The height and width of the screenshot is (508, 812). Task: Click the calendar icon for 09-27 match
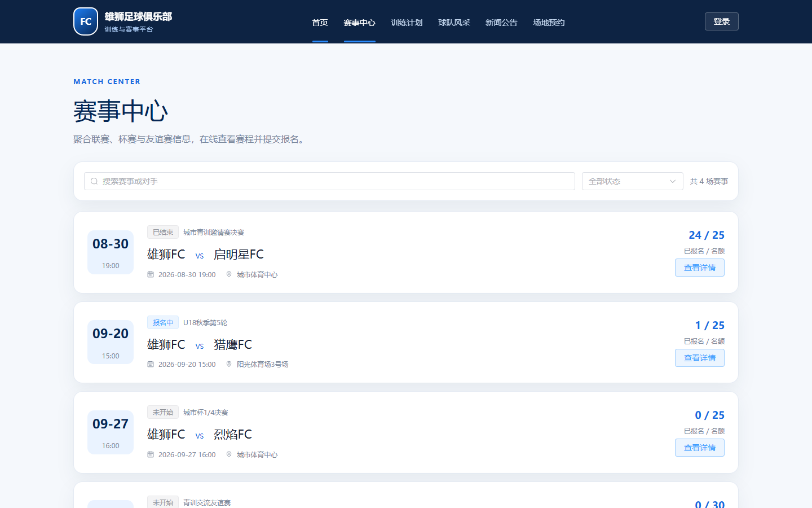(151, 454)
